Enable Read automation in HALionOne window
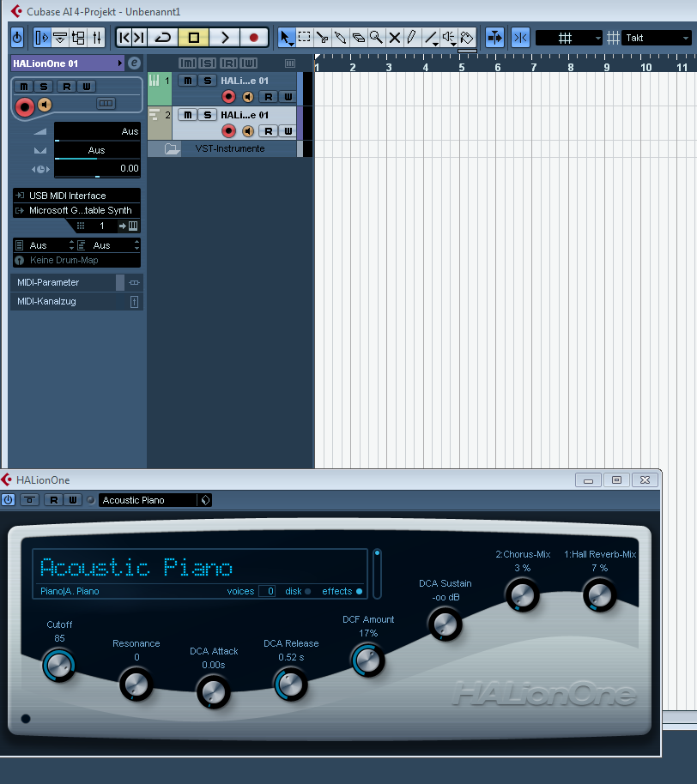697x784 pixels. [53, 500]
